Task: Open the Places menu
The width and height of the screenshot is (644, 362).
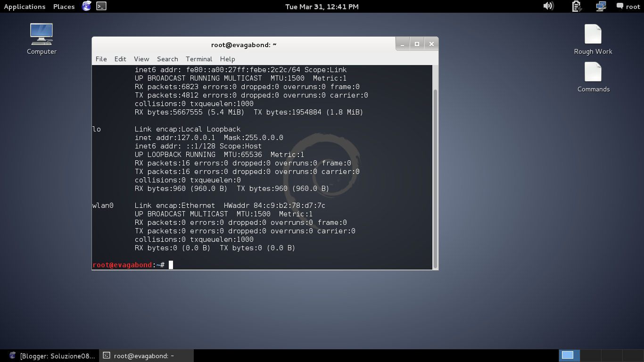Action: click(63, 6)
